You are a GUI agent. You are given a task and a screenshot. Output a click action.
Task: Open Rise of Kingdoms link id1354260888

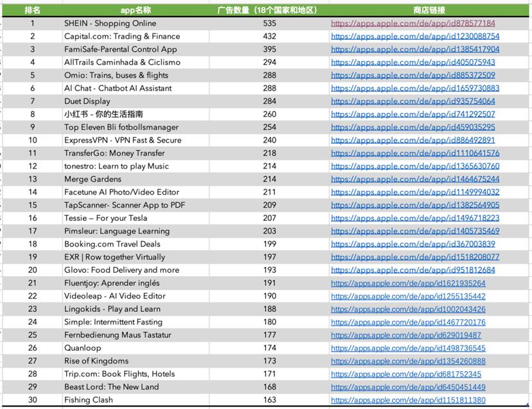(408, 361)
